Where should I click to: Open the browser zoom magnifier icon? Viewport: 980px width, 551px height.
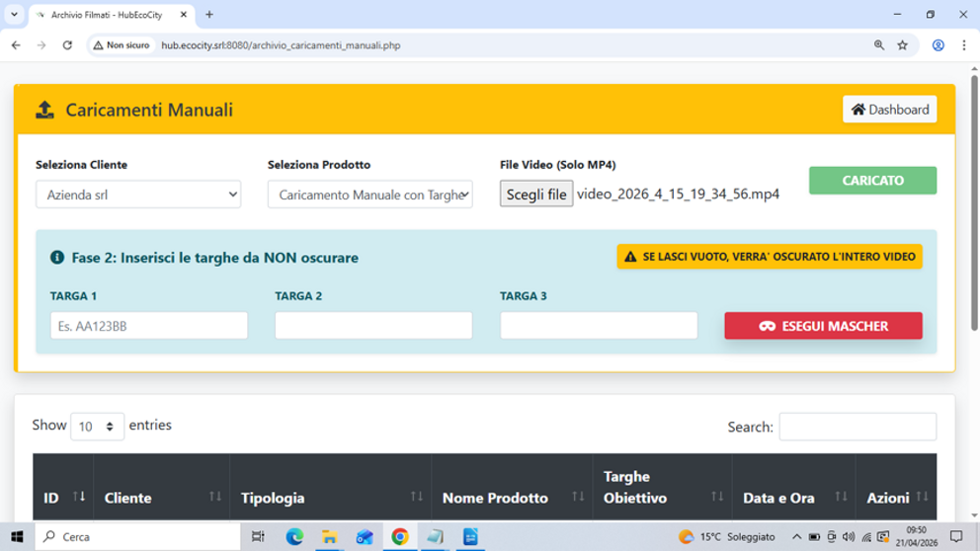tap(879, 45)
